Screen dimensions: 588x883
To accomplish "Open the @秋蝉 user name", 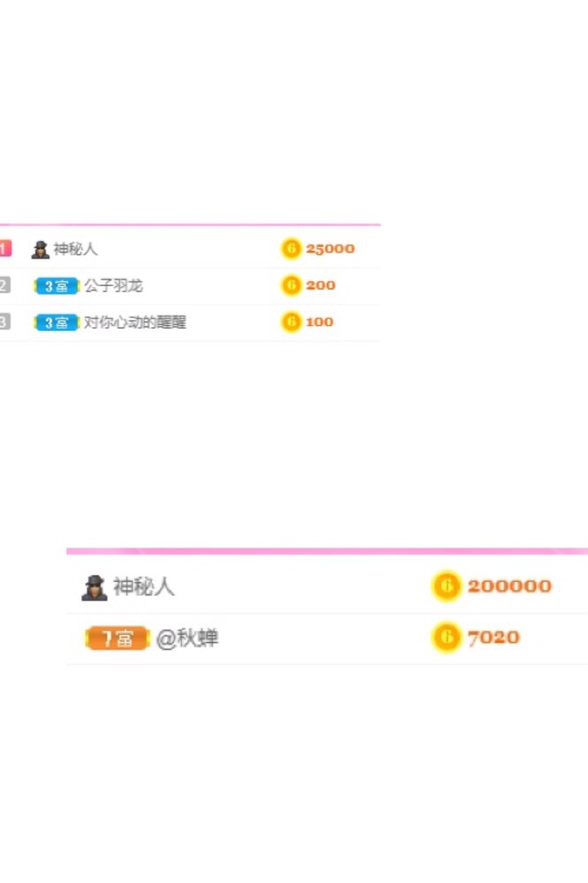I will pos(187,638).
